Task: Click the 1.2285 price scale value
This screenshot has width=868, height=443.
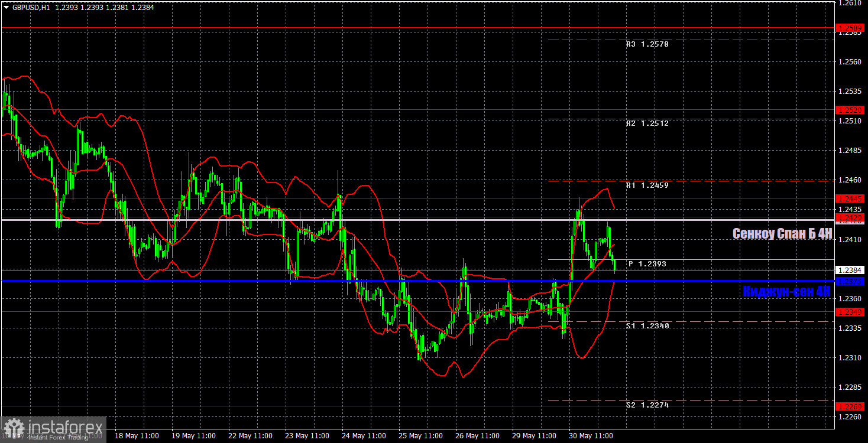Action: click(849, 387)
